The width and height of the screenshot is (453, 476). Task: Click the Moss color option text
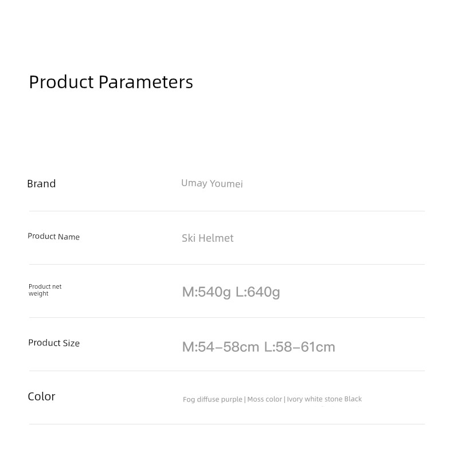tap(264, 399)
